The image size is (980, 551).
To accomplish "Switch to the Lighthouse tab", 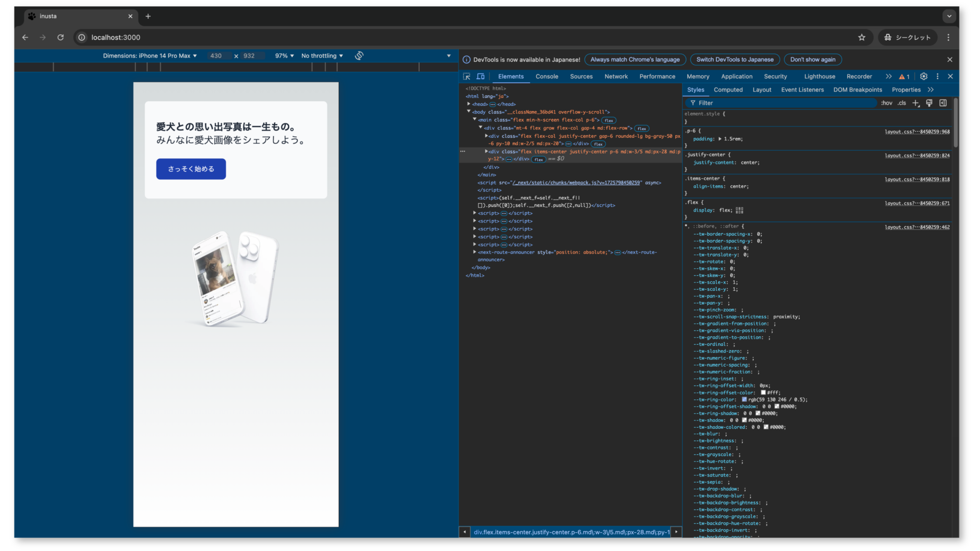I will coord(820,77).
